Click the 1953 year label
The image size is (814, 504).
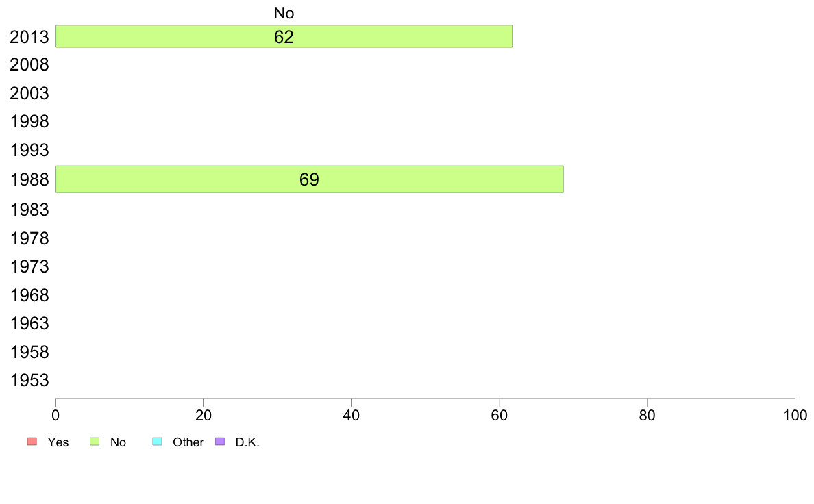click(x=29, y=381)
